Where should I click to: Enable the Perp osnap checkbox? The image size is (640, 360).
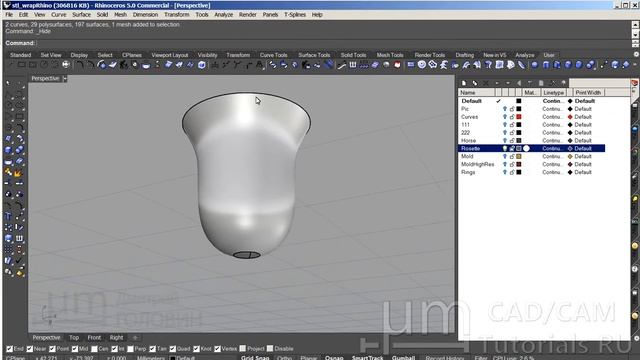130,349
